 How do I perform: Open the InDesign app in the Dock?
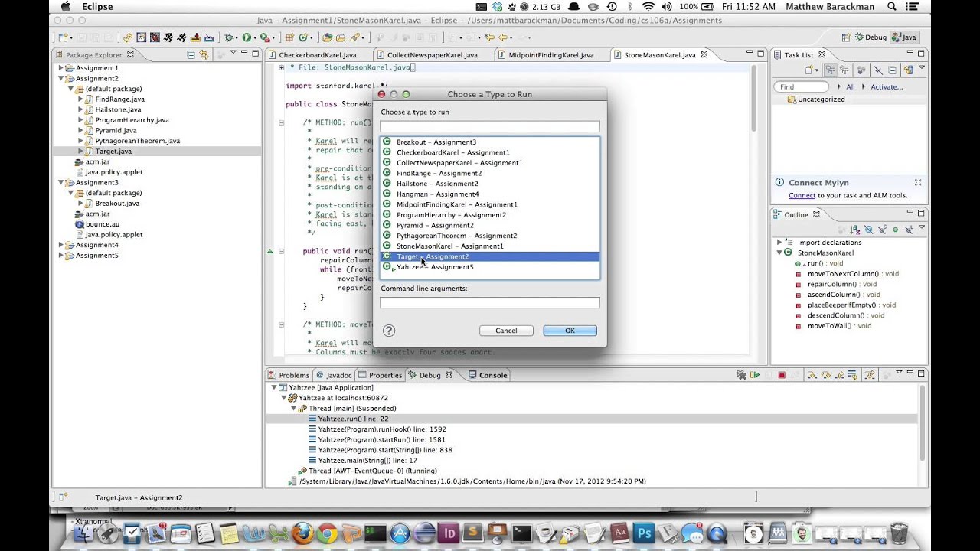[x=449, y=533]
